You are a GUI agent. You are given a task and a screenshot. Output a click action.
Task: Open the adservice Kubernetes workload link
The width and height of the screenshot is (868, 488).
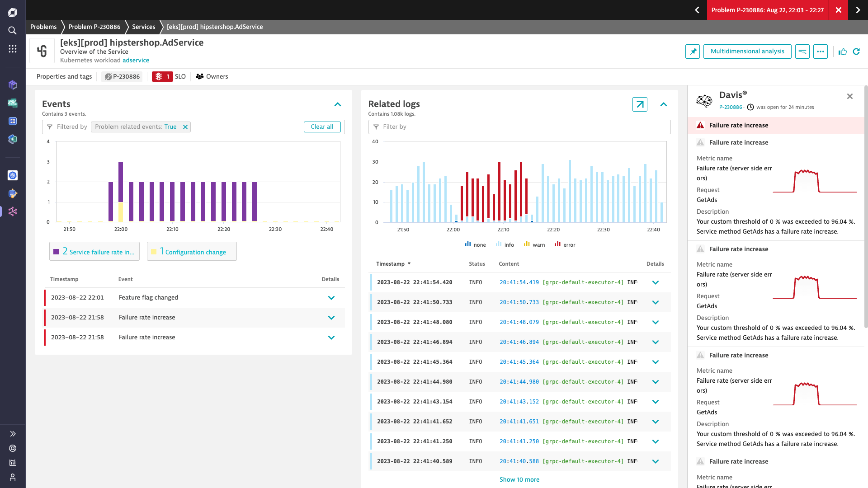click(x=136, y=60)
